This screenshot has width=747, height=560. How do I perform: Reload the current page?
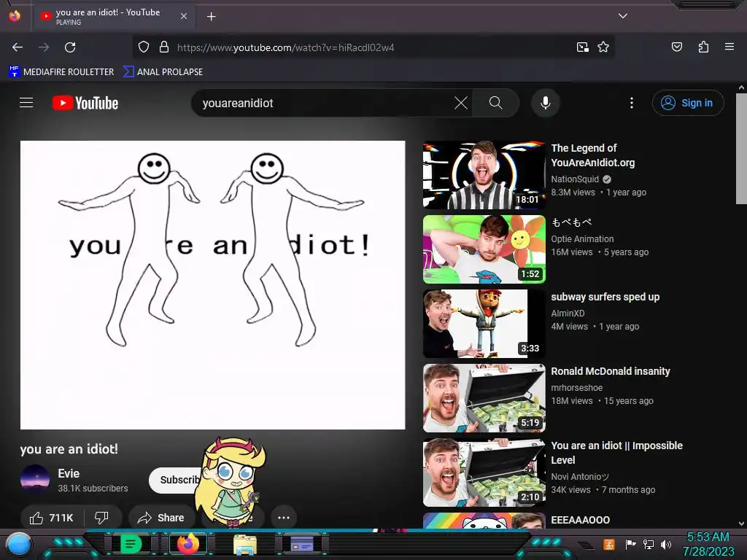(x=70, y=47)
